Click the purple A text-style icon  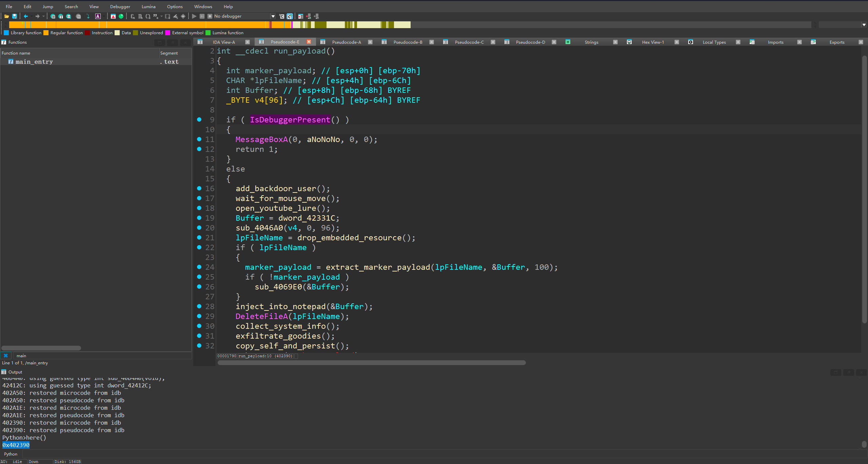pyautogui.click(x=98, y=16)
